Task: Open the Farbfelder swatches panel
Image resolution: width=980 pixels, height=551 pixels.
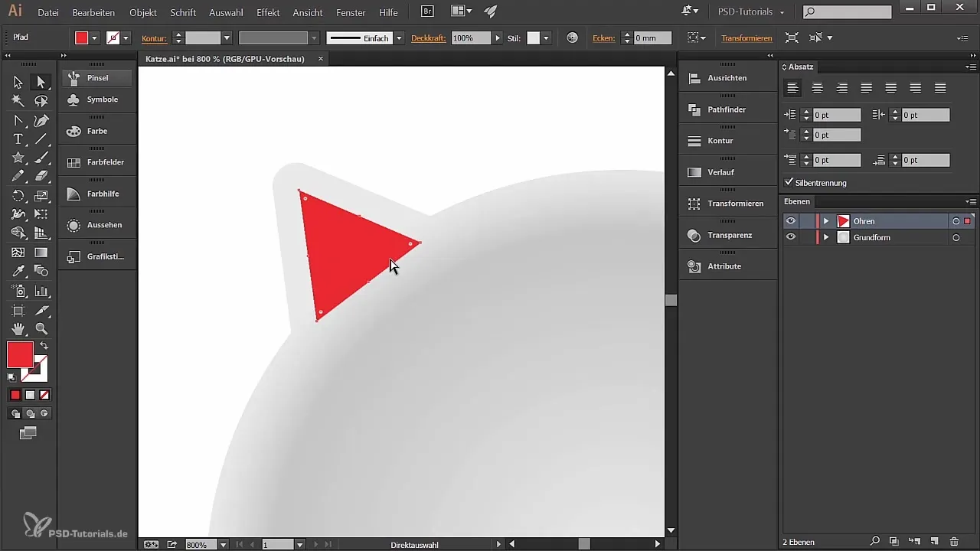Action: (x=97, y=162)
